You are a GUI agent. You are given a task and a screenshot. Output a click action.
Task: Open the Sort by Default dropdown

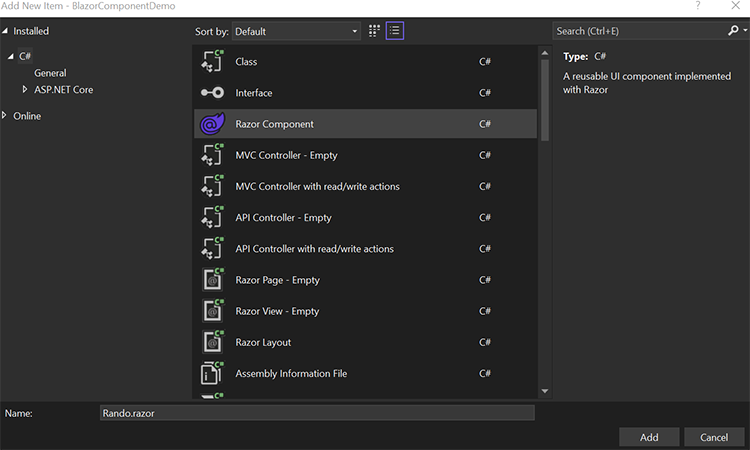(296, 32)
